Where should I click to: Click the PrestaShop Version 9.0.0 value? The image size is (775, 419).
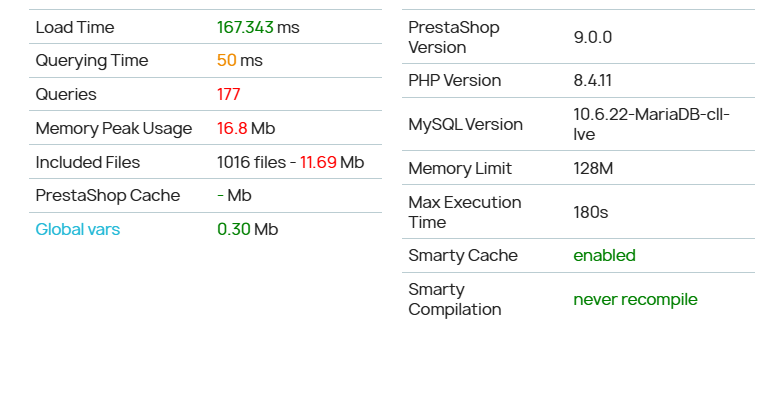pyautogui.click(x=593, y=37)
